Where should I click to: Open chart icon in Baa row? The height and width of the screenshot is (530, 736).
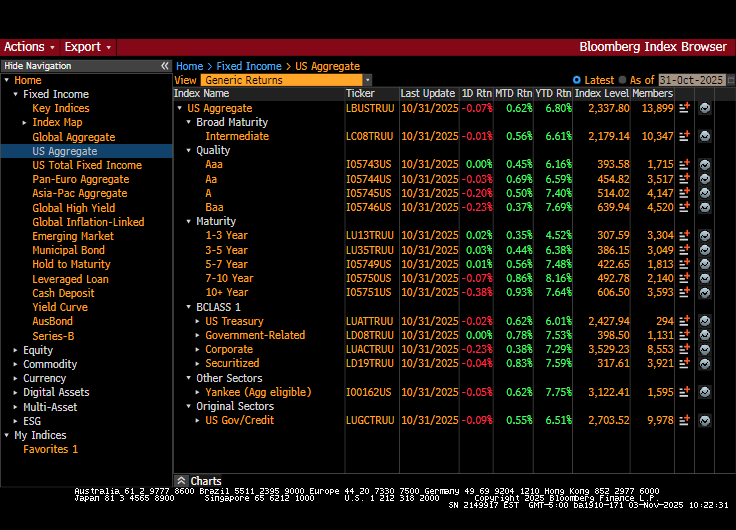[x=705, y=207]
